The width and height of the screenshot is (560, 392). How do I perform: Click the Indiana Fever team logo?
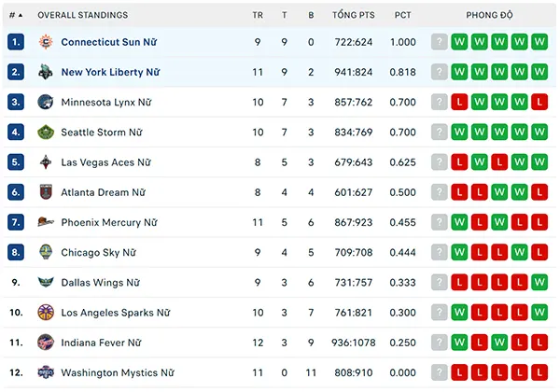pyautogui.click(x=46, y=343)
